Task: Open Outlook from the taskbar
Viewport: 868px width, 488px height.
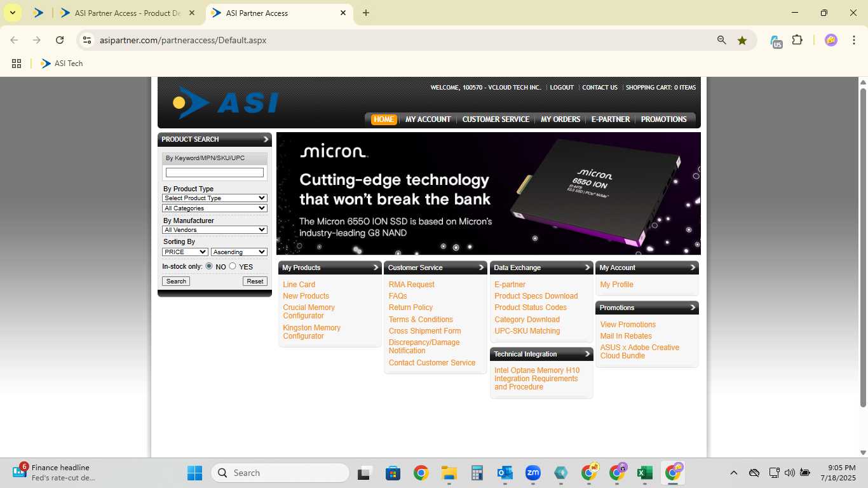Action: 505,473
